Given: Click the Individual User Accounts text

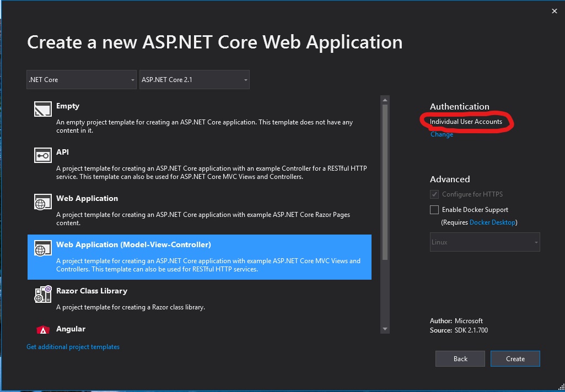Looking at the screenshot, I should coord(466,121).
